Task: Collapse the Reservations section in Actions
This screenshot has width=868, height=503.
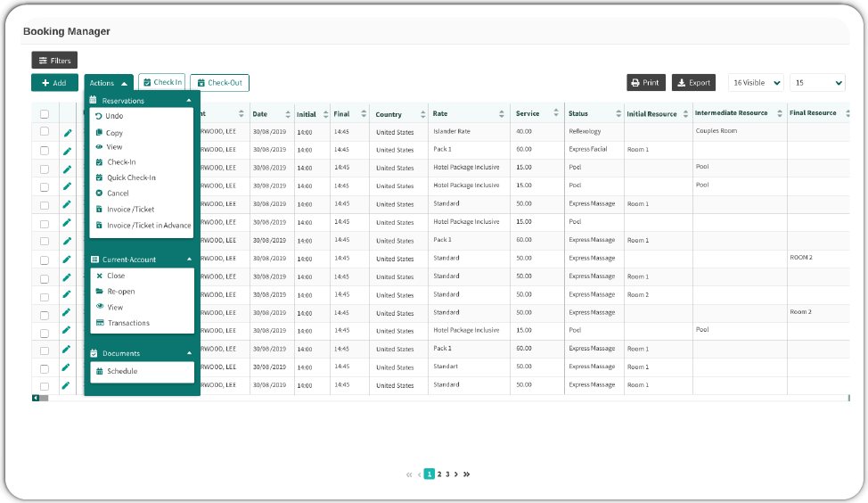Action: [189, 100]
